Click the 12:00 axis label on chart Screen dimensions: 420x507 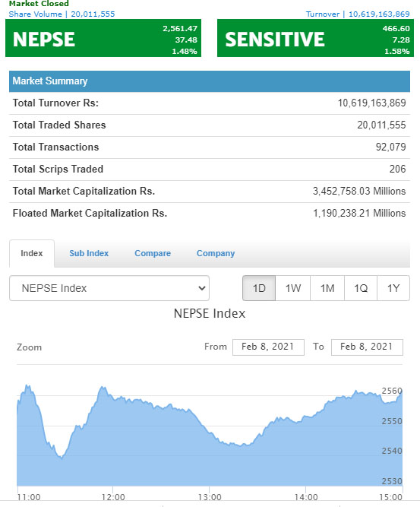[113, 497]
